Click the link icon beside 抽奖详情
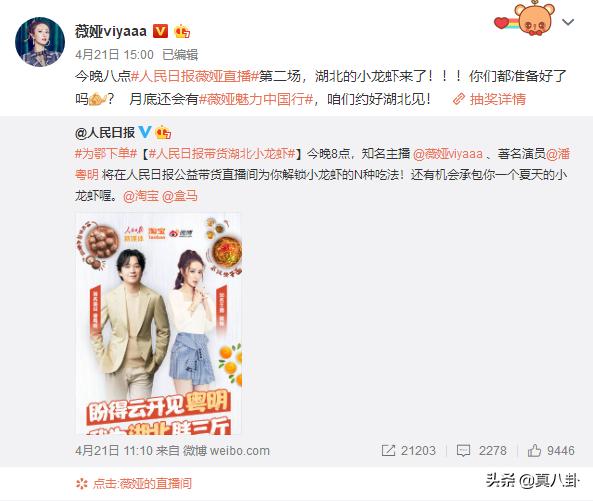593x501 pixels. 459,99
